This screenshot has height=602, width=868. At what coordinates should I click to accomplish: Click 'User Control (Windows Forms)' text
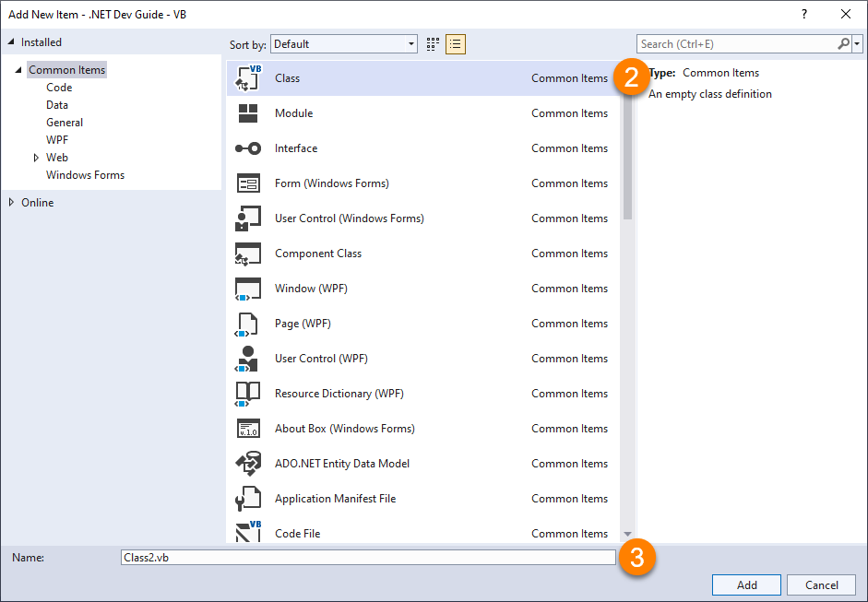pos(350,218)
